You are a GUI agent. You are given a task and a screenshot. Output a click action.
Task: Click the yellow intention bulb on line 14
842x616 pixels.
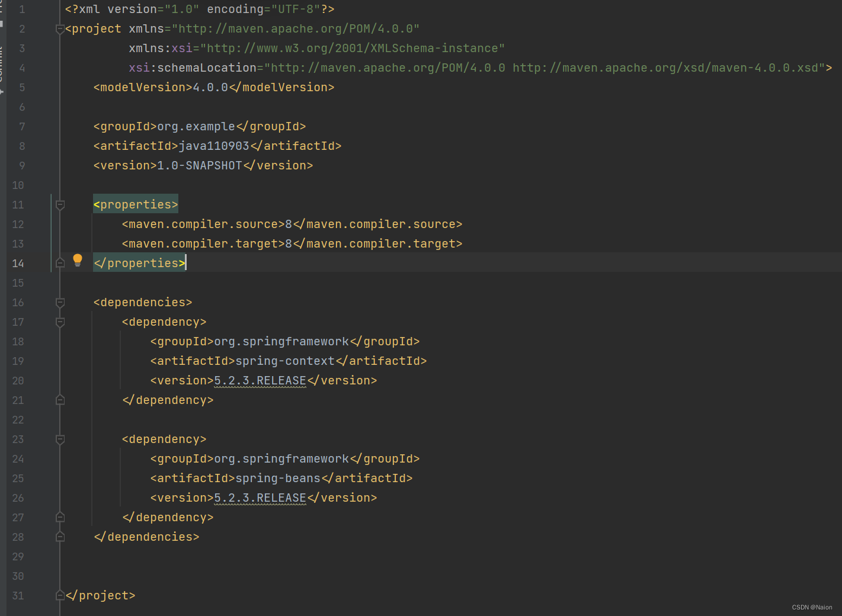78,260
